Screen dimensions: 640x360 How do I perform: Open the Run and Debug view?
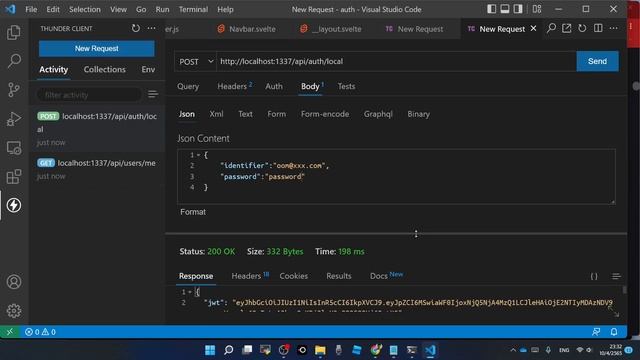(x=14, y=119)
